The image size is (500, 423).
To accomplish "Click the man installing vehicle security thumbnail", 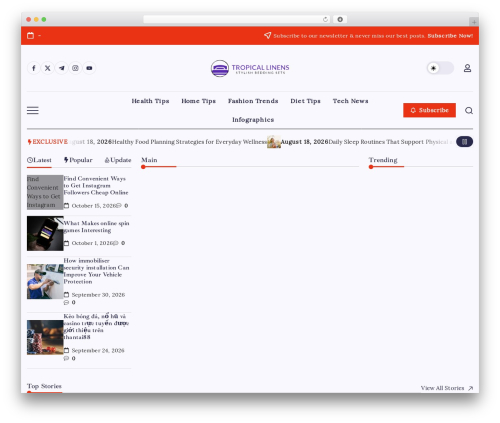I will (x=45, y=281).
